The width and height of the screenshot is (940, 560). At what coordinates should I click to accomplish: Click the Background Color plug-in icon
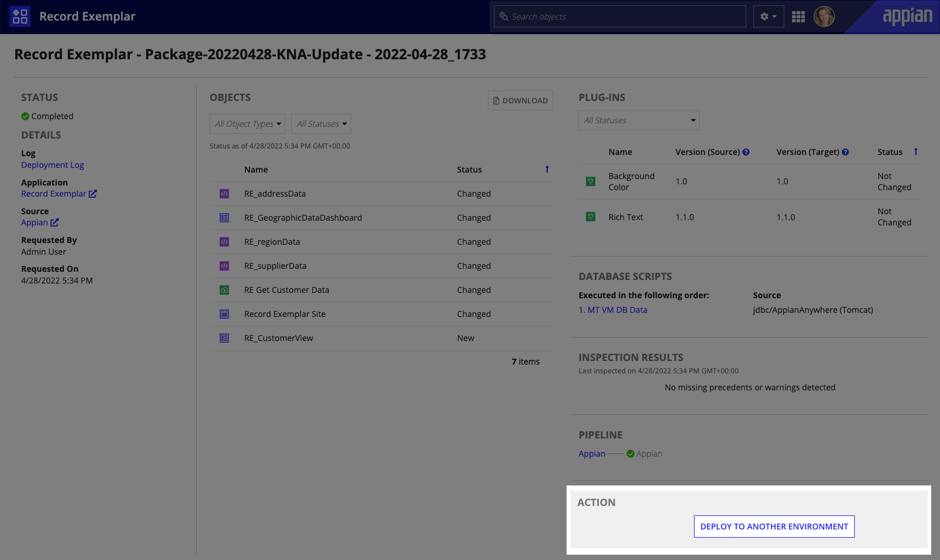(591, 181)
